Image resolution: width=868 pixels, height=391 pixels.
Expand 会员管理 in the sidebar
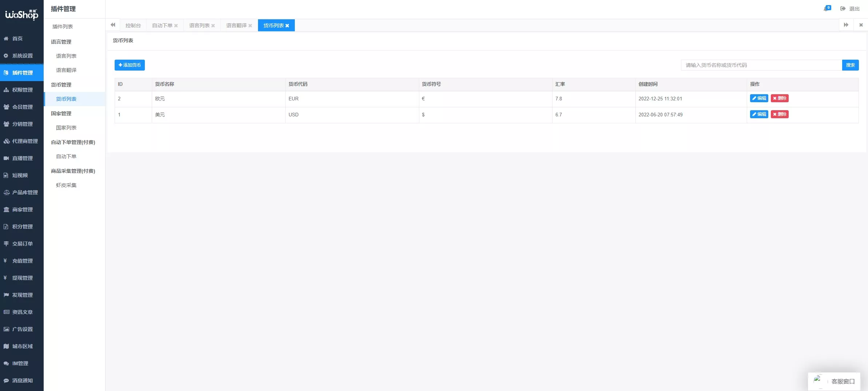[x=22, y=107]
